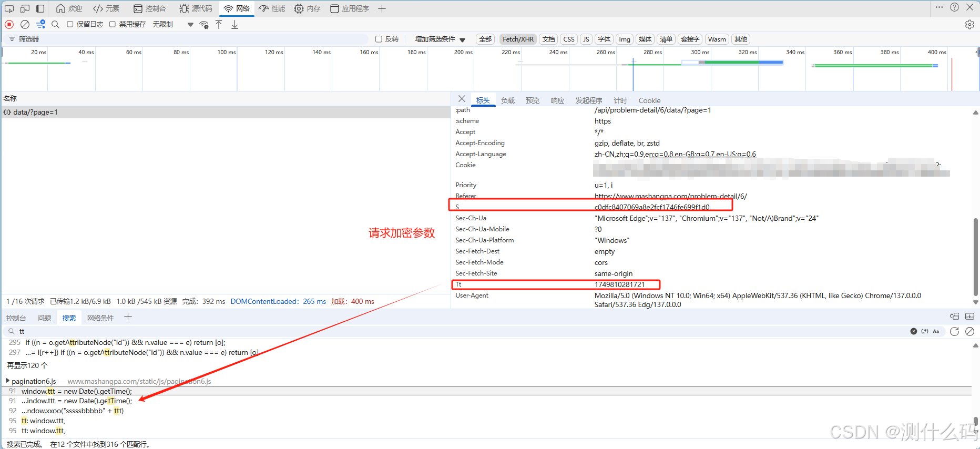
Task: Collapse the drawer panel icon
Action: 970,317
